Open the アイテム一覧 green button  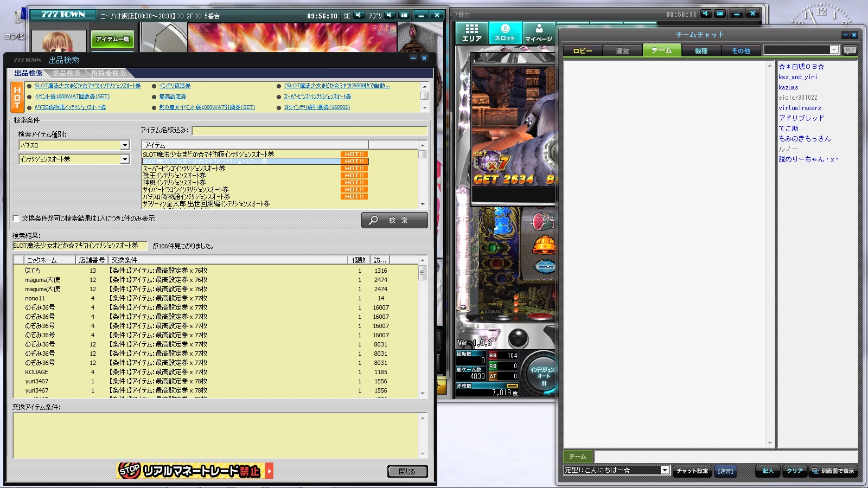(x=112, y=39)
